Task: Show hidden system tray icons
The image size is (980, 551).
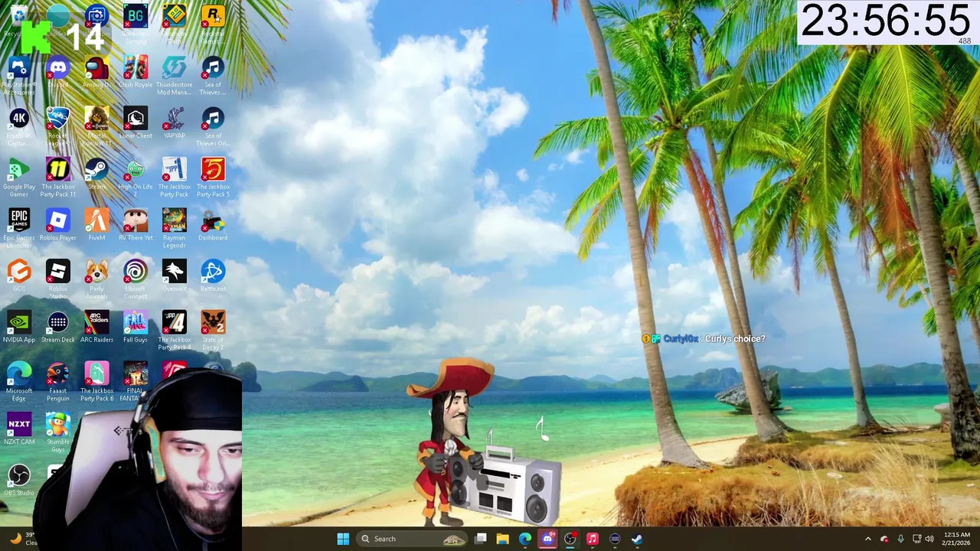Action: (867, 539)
